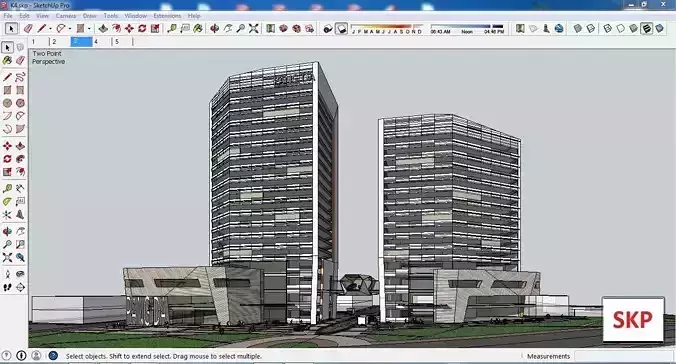The height and width of the screenshot is (364, 676).
Task: Pick the Section Plane tool
Action: [x=20, y=287]
